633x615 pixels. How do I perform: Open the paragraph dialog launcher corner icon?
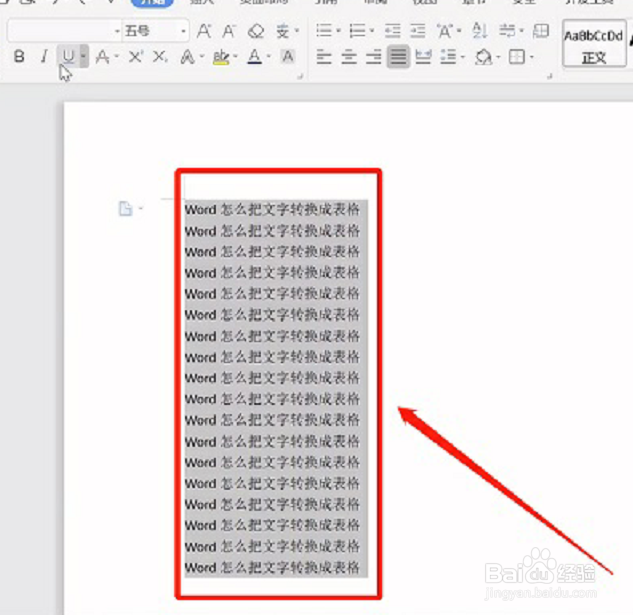point(549,76)
